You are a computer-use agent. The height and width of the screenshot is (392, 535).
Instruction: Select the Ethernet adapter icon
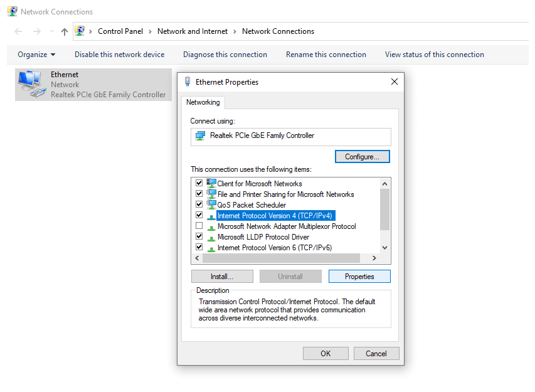click(x=32, y=84)
